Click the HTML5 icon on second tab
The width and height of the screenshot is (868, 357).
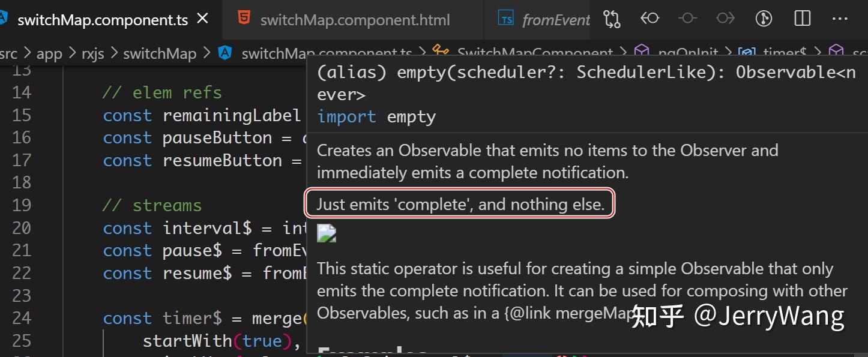point(244,19)
